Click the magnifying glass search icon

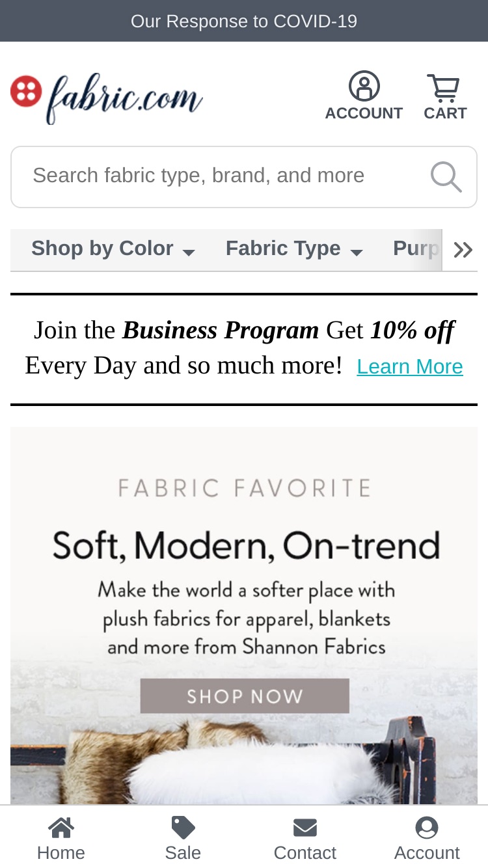[x=446, y=177]
